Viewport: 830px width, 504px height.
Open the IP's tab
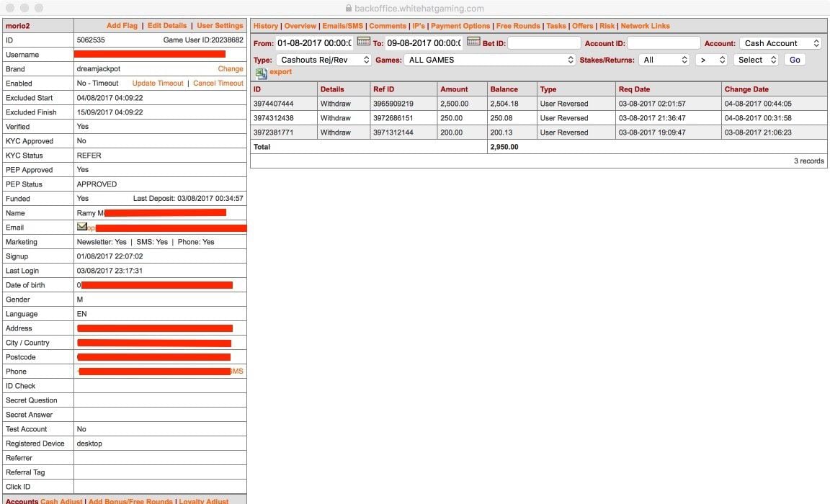click(x=419, y=26)
